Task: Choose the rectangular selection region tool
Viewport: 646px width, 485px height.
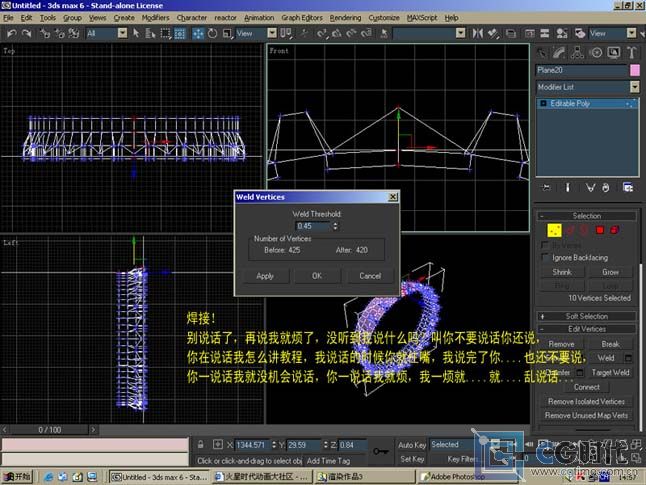Action: (165, 33)
